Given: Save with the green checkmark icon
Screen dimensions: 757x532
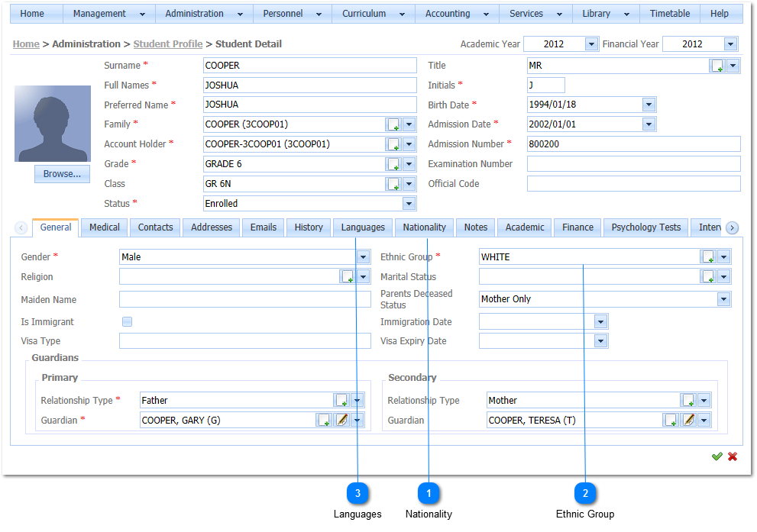Looking at the screenshot, I should (x=717, y=456).
